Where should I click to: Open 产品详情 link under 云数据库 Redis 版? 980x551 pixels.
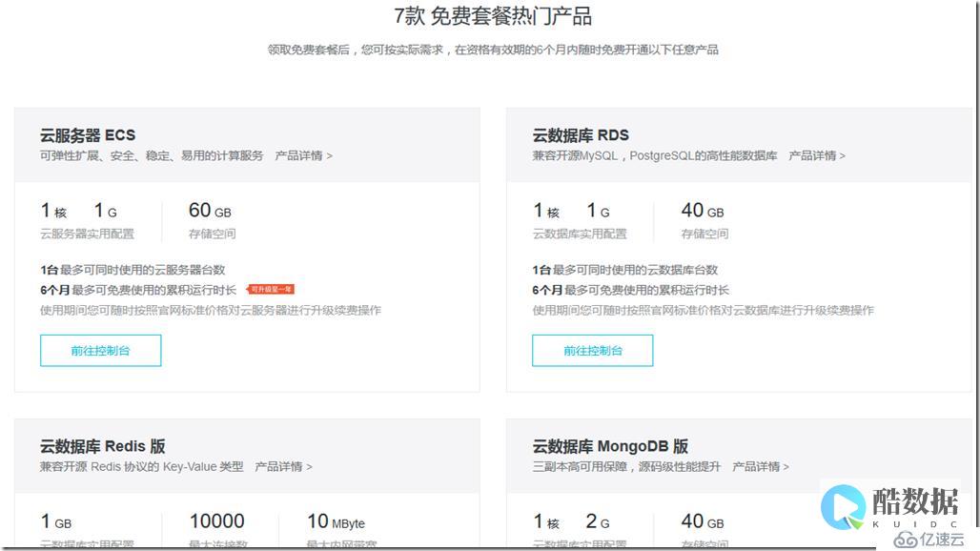tap(283, 467)
